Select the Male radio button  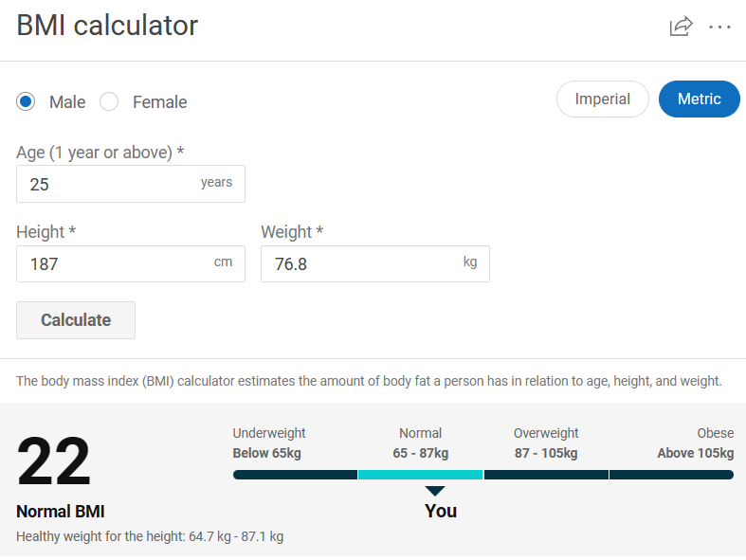click(27, 101)
